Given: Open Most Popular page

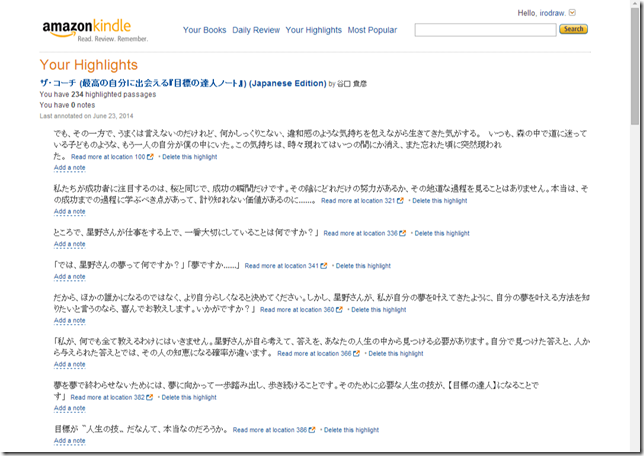Looking at the screenshot, I should click(372, 30).
